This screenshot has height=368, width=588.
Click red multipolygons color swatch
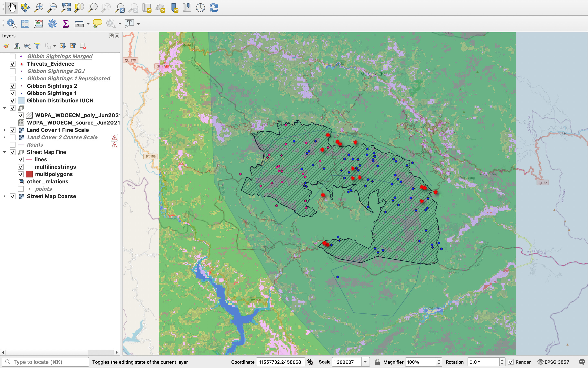(x=29, y=174)
